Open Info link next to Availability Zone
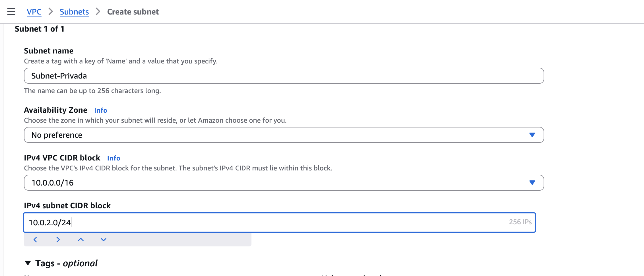The image size is (644, 276). [100, 110]
